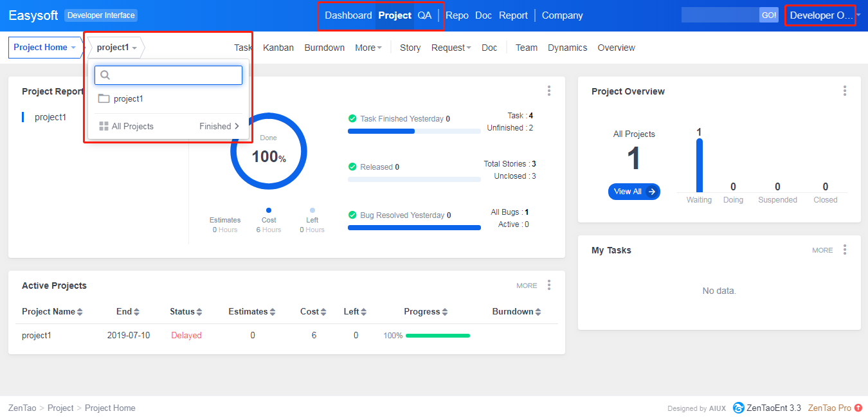This screenshot has height=418, width=868.
Task: Switch to the Story tab
Action: 410,48
